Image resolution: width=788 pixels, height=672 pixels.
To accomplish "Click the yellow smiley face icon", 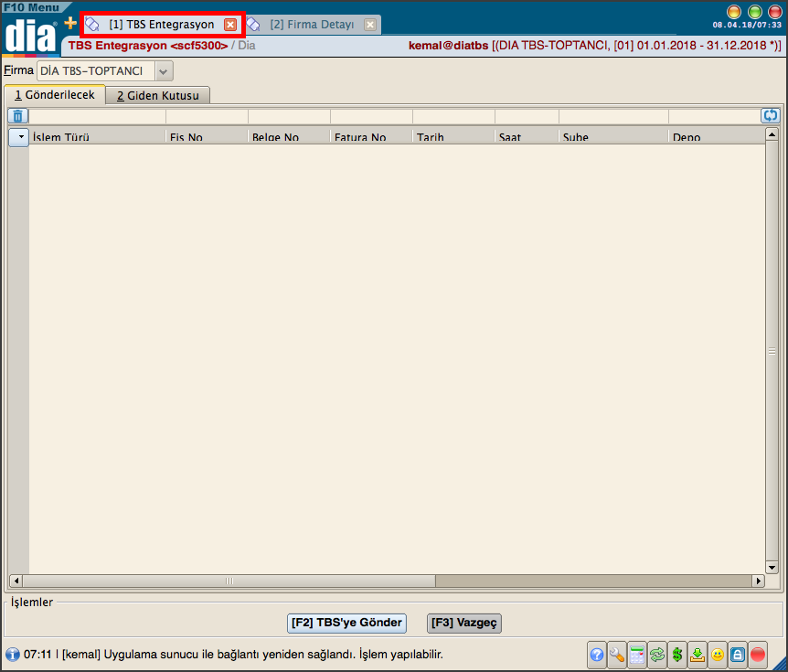I will [717, 655].
